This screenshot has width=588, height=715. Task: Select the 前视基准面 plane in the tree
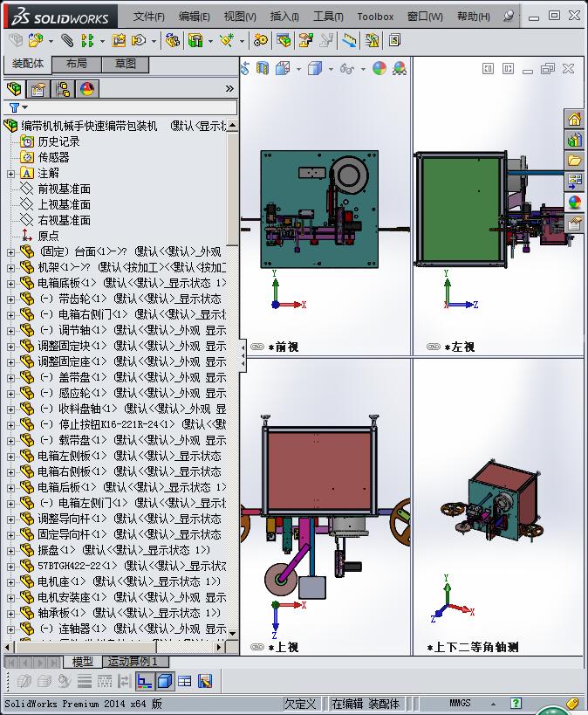(64, 189)
